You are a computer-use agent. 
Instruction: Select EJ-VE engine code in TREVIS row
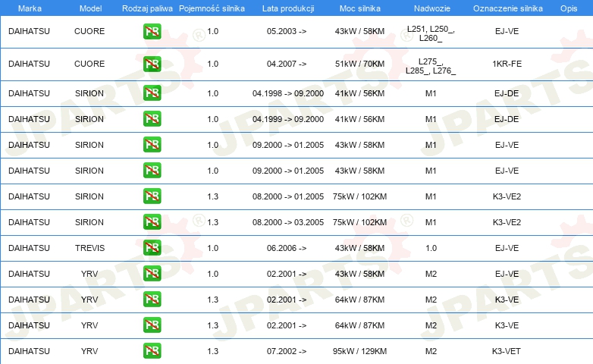point(507,248)
